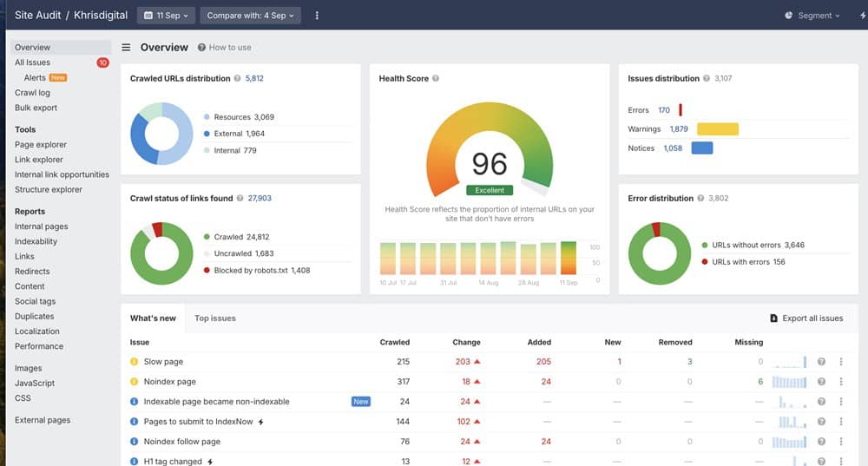
Task: Click the 11 Sep bar in health chart
Action: click(x=569, y=258)
